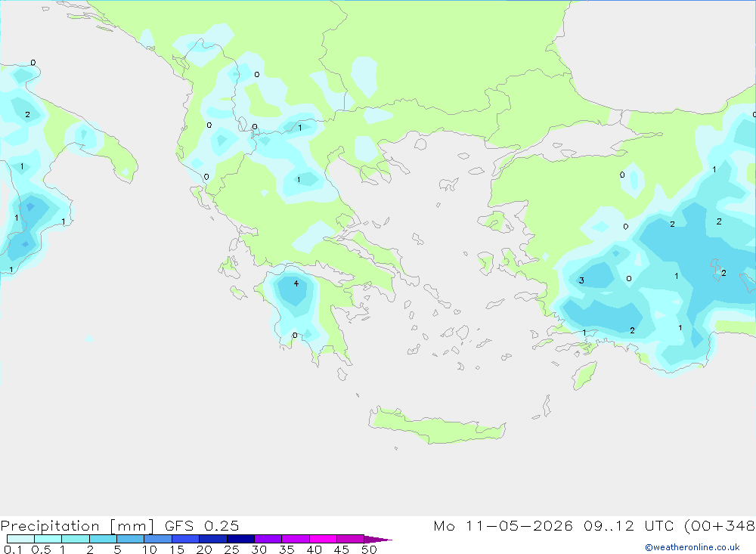Screen dimensions: 756x554
Task: Choose the 10–15 mm legend color segment
Action: [158, 539]
